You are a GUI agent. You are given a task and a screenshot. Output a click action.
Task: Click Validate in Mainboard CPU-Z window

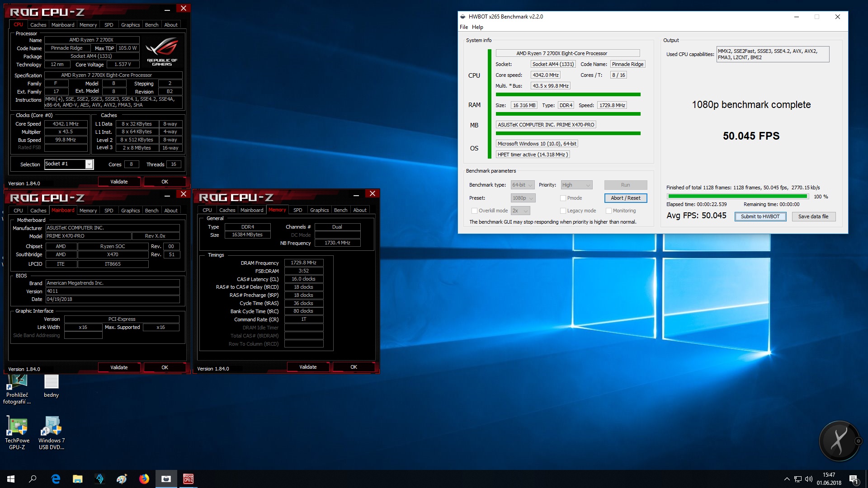click(x=119, y=367)
